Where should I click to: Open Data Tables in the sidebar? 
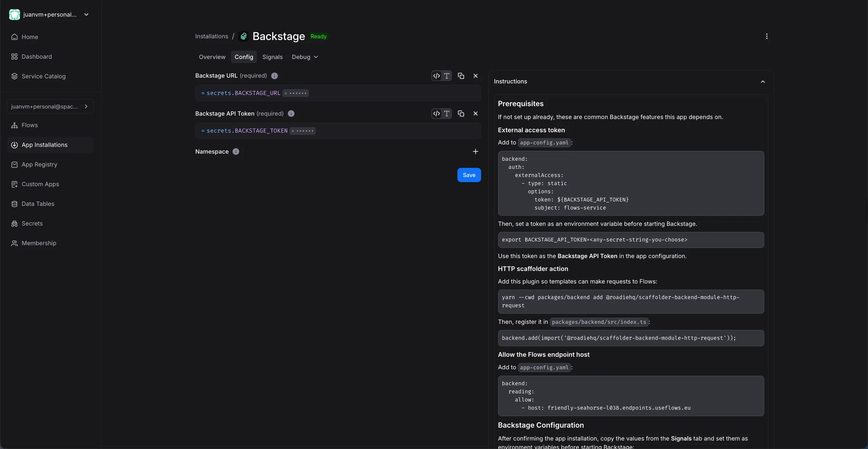coord(50,204)
